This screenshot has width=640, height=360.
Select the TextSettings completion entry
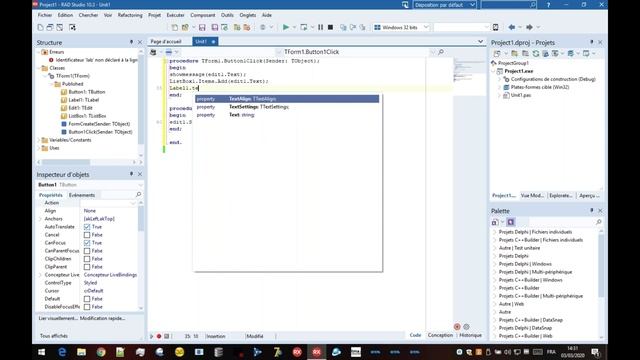tap(287, 107)
